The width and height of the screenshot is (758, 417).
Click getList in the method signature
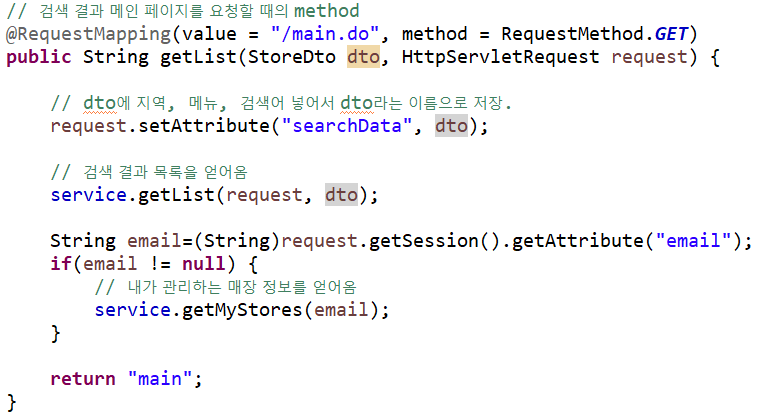point(199,58)
